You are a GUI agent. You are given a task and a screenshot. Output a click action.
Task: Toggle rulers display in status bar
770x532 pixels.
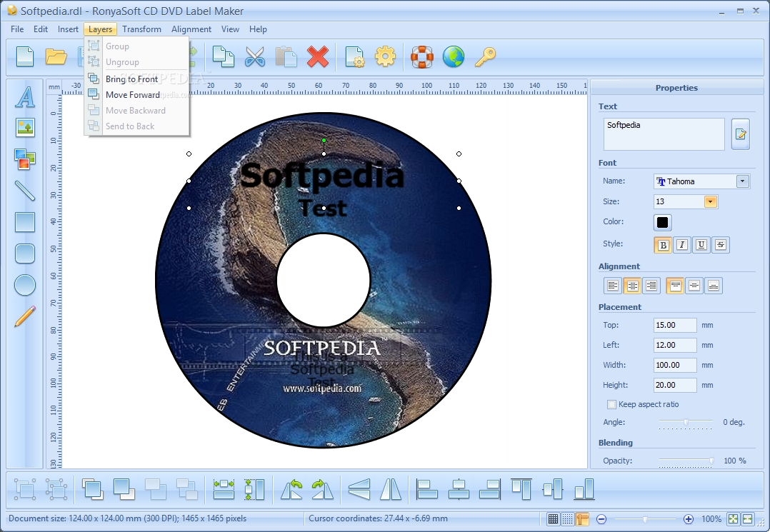point(582,518)
